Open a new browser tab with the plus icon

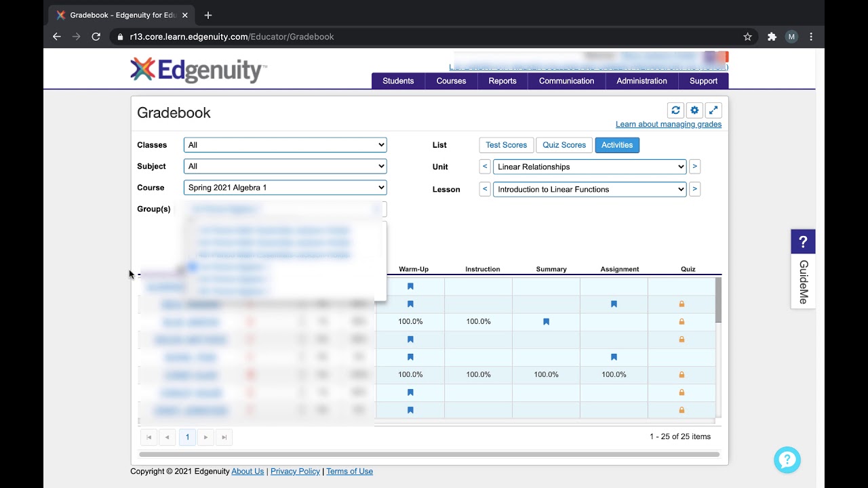pos(208,15)
